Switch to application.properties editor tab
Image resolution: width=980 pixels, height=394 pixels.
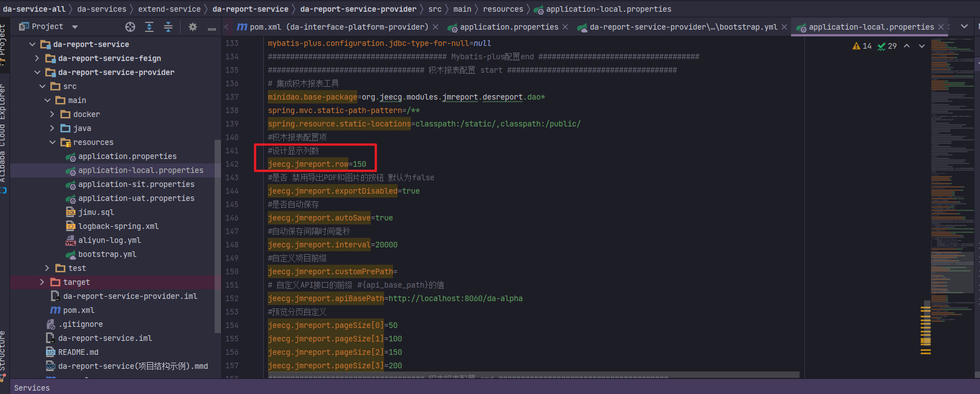coord(509,27)
